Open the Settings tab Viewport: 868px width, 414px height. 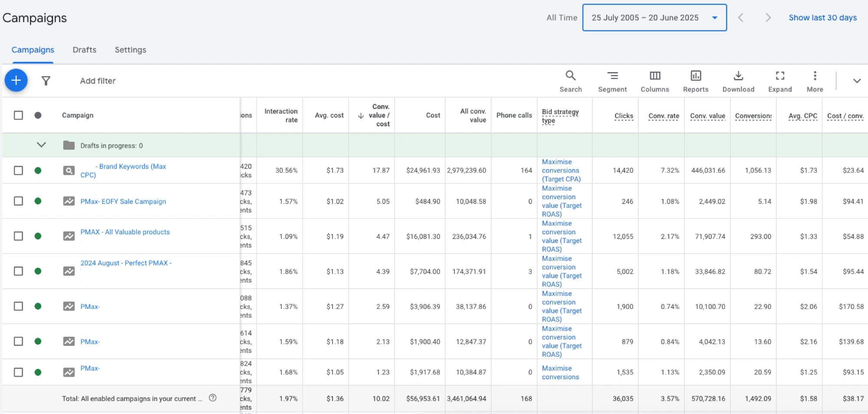[x=130, y=50]
